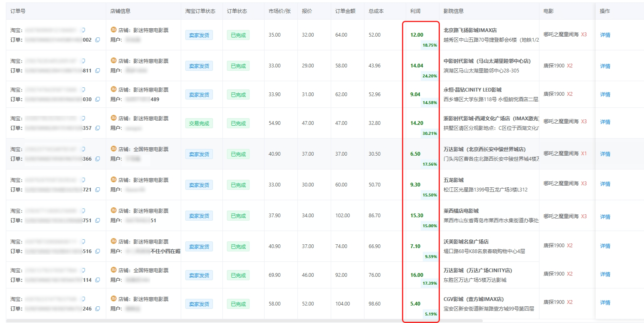Viewport: 644px width, 323px height.
Task: Click the 影院信息 column header
Action: point(454,11)
